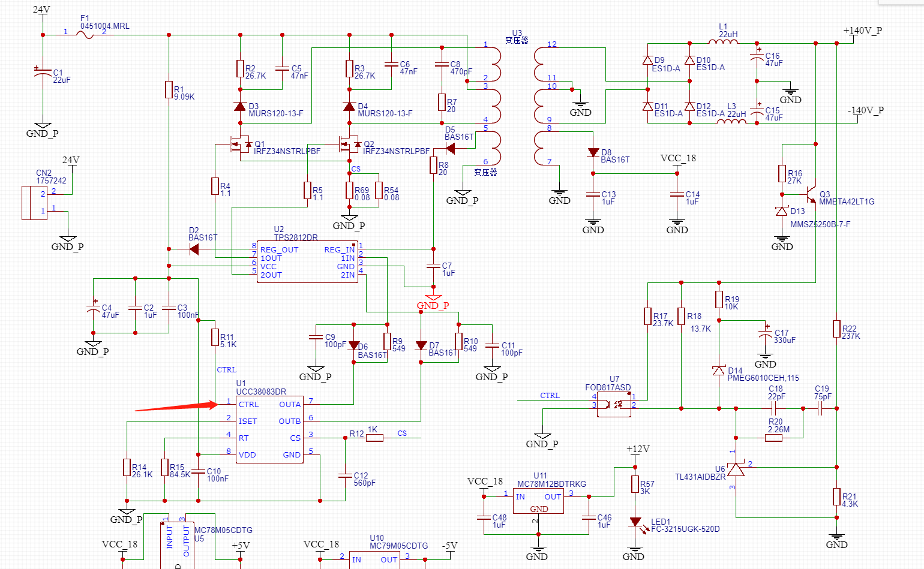Click the MC78M12BDTRKG part label

[551, 484]
